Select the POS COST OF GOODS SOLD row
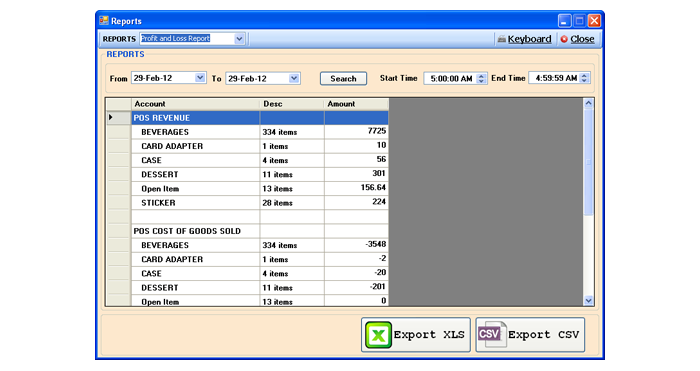 (260, 231)
